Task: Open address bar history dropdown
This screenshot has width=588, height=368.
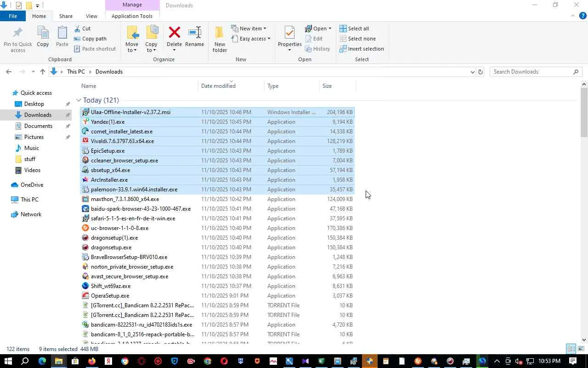Action: click(472, 72)
